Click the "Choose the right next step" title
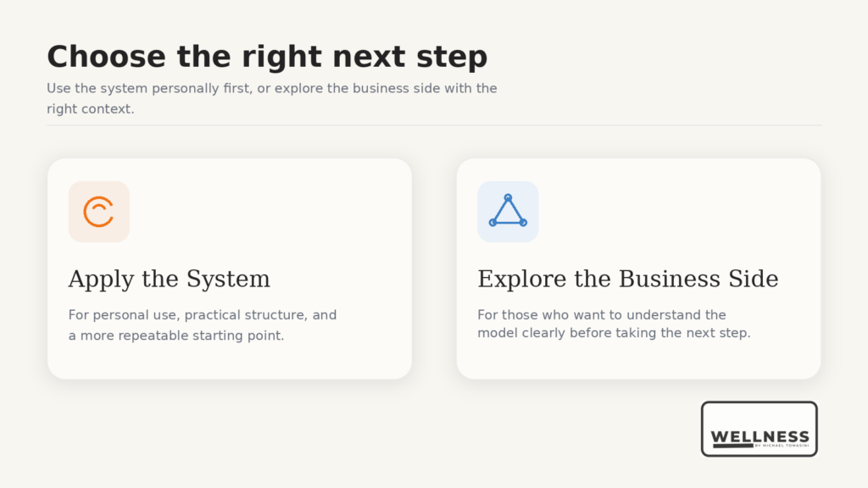The width and height of the screenshot is (868, 488). 267,57
